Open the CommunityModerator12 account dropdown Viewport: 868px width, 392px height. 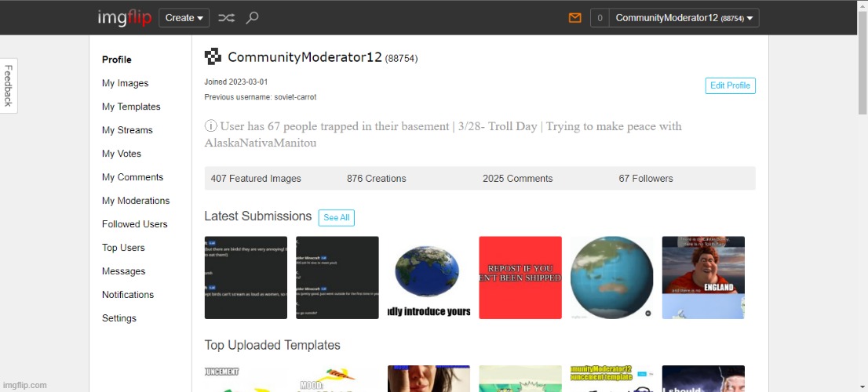click(x=684, y=18)
